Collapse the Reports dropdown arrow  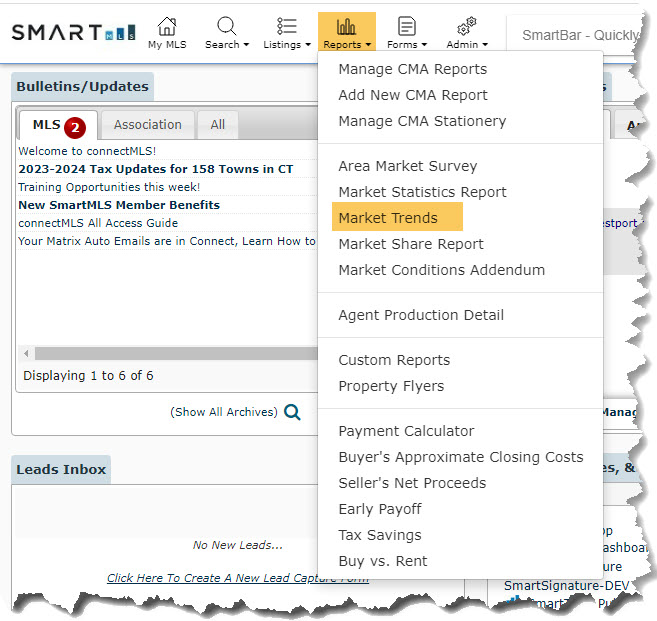coord(368,45)
